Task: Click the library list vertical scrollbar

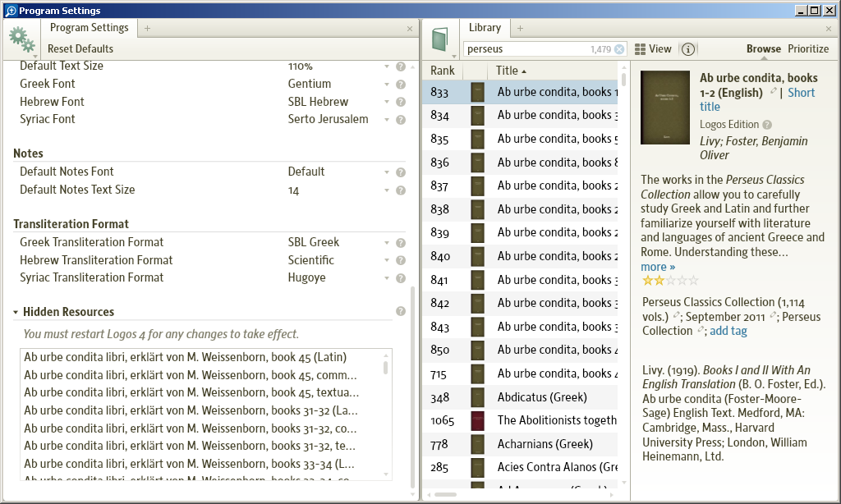Action: 624,80
